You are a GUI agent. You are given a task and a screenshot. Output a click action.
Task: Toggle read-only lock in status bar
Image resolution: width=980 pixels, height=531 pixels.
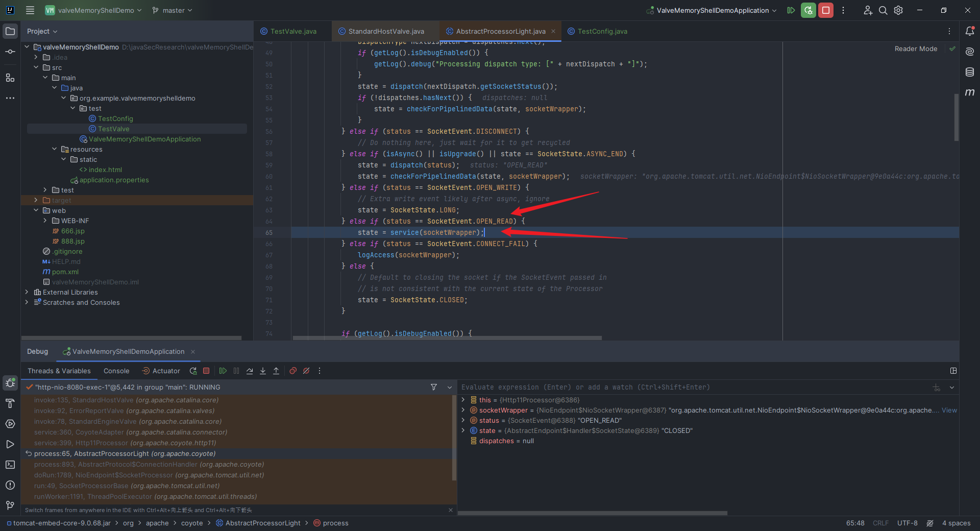(x=930, y=523)
